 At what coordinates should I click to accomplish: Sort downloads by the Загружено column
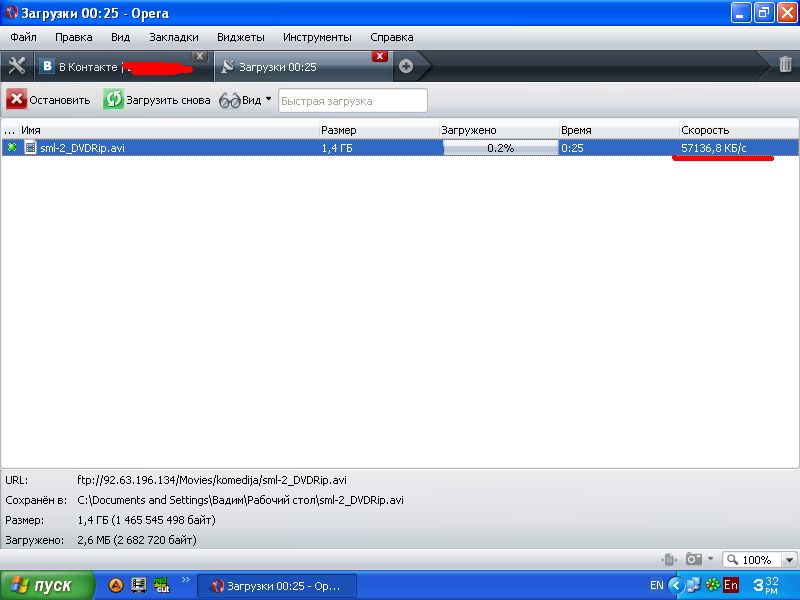[499, 130]
